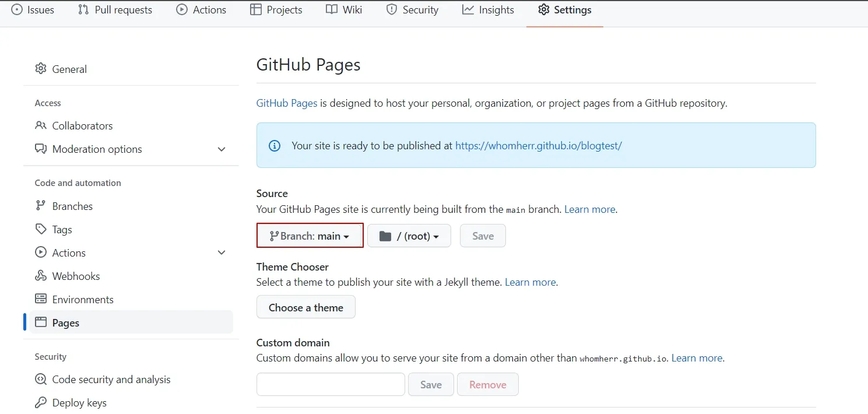The height and width of the screenshot is (414, 868).
Task: Select the Settings tab
Action: pos(564,10)
